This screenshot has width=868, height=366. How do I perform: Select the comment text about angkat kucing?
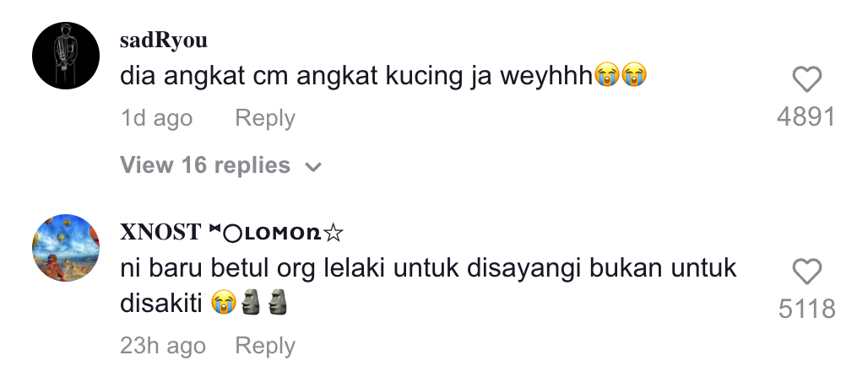383,76
